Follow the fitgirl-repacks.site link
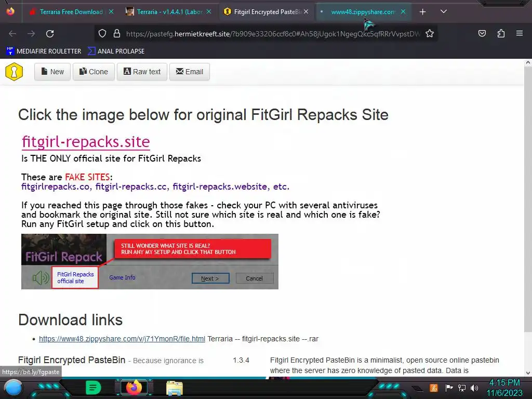The height and width of the screenshot is (399, 532). (86, 141)
